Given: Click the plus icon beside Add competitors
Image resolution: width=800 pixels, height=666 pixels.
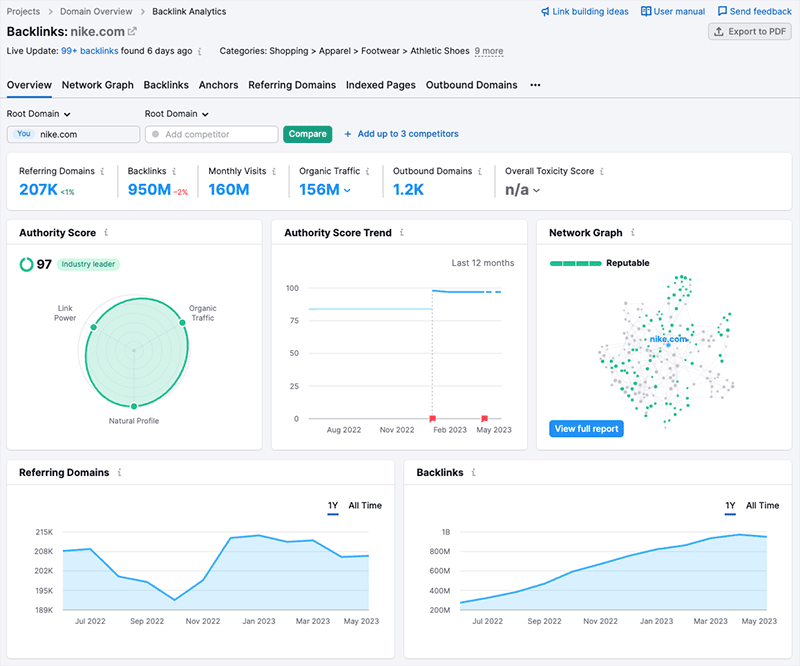Looking at the screenshot, I should pyautogui.click(x=347, y=134).
